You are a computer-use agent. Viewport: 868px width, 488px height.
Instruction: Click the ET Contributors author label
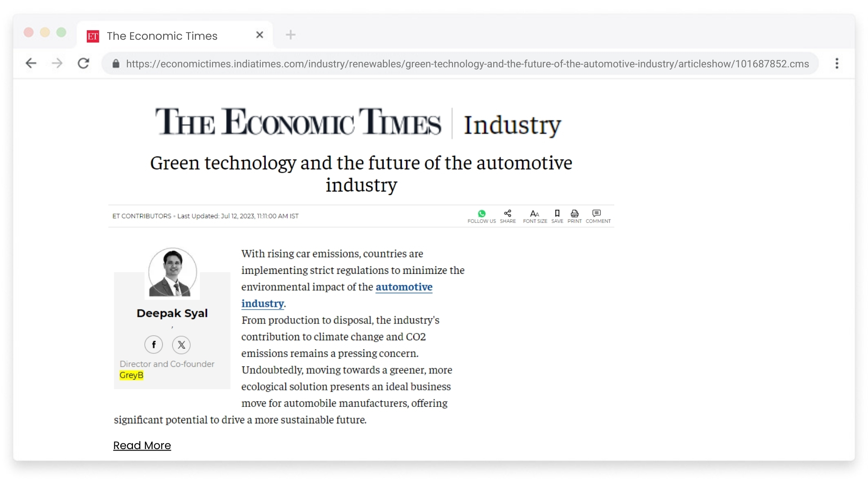coord(142,216)
